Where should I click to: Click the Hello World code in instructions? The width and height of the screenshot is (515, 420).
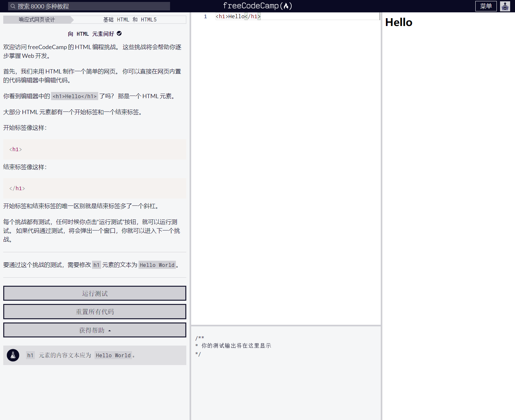(x=157, y=265)
